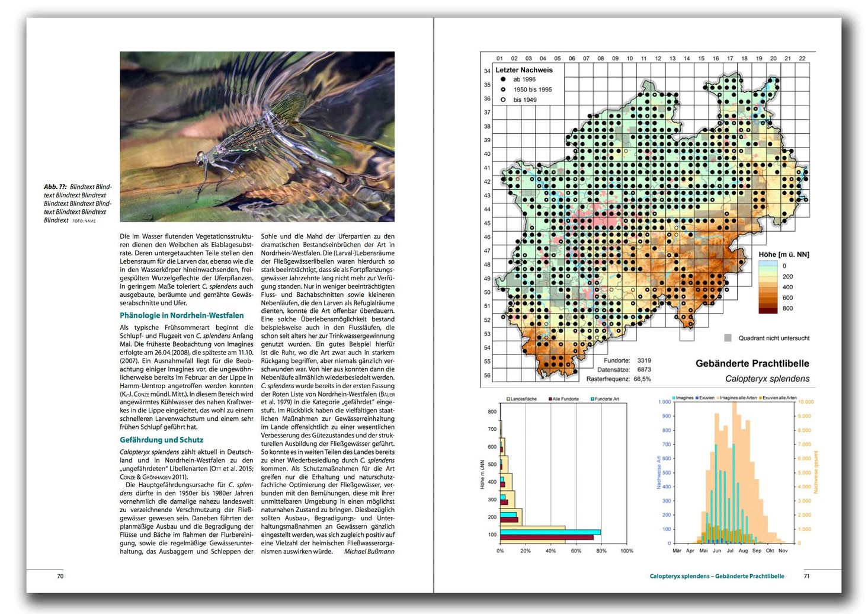Click the dark red bar at the 100 m level
Viewport: 868px width, 614px height.
tap(547, 537)
